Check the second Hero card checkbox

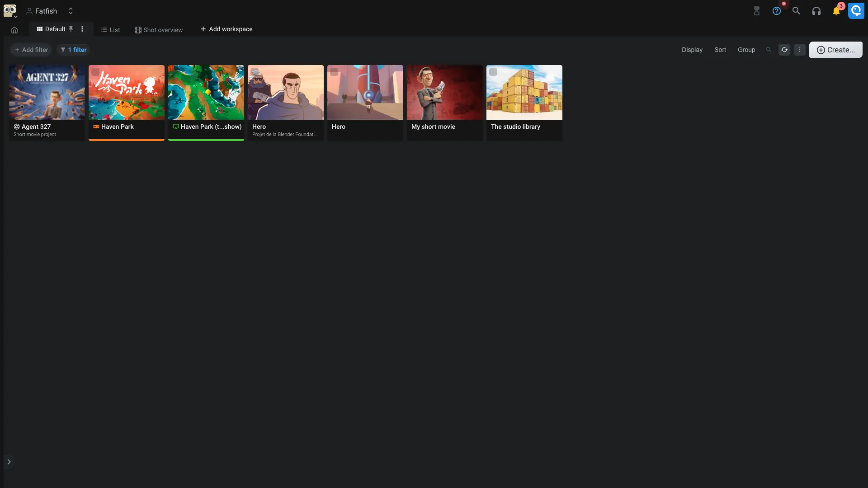click(334, 72)
